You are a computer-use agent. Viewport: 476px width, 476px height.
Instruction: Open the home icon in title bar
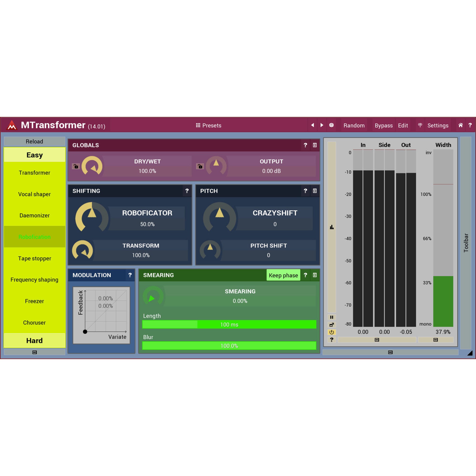pyautogui.click(x=461, y=125)
